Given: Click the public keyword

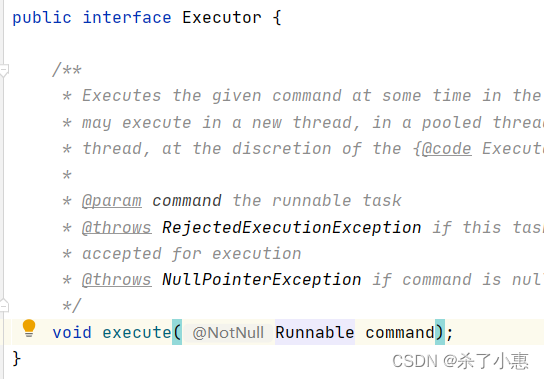Looking at the screenshot, I should point(42,17).
